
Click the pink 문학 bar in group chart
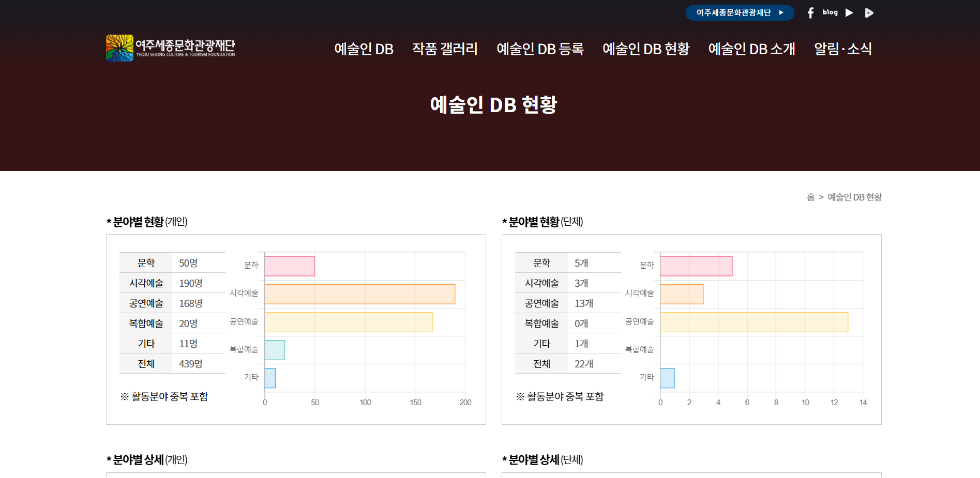(x=696, y=266)
